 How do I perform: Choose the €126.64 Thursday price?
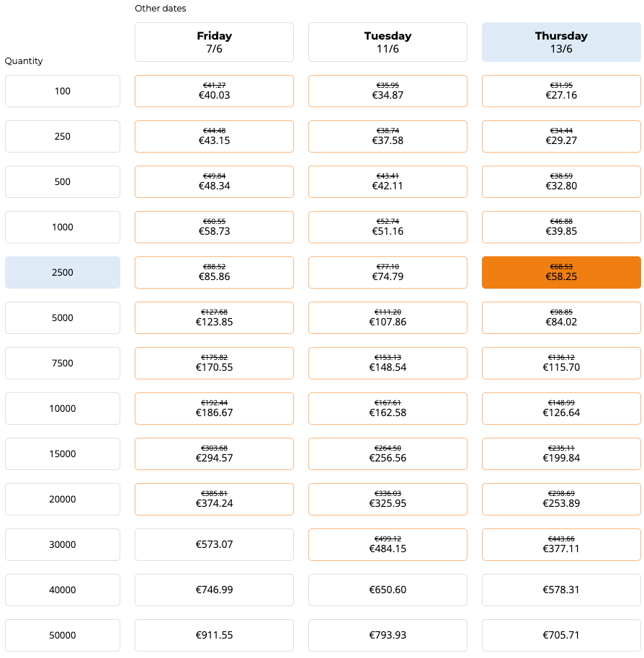pos(561,408)
